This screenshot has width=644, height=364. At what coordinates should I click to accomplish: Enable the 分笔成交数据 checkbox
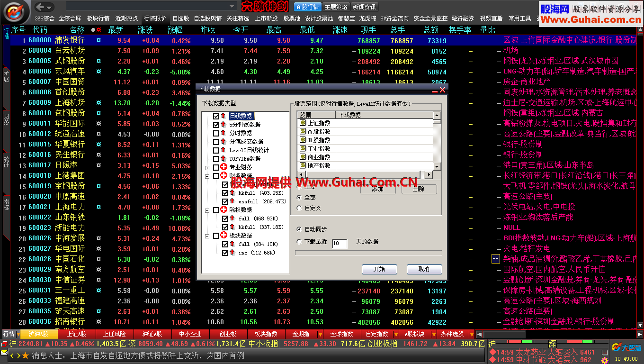click(x=216, y=142)
